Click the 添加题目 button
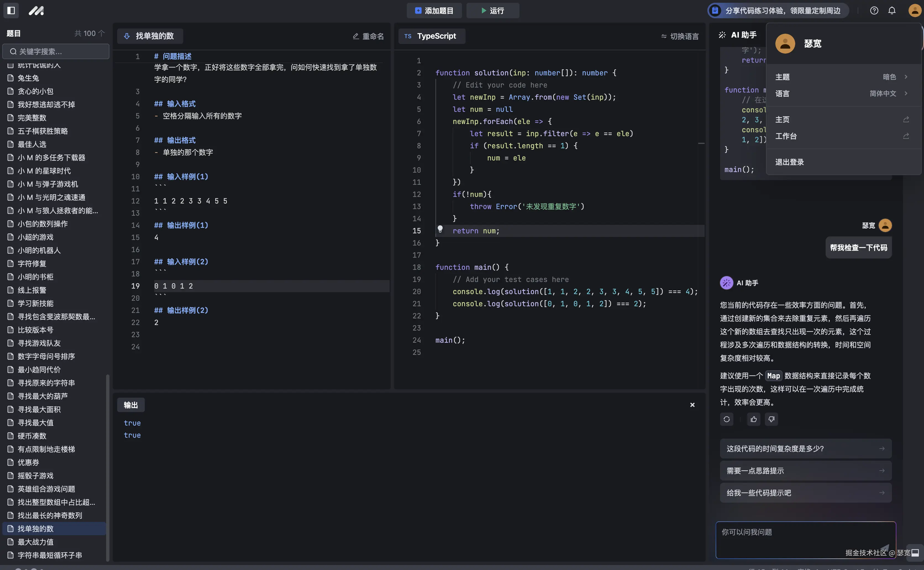The height and width of the screenshot is (570, 924). coord(434,10)
